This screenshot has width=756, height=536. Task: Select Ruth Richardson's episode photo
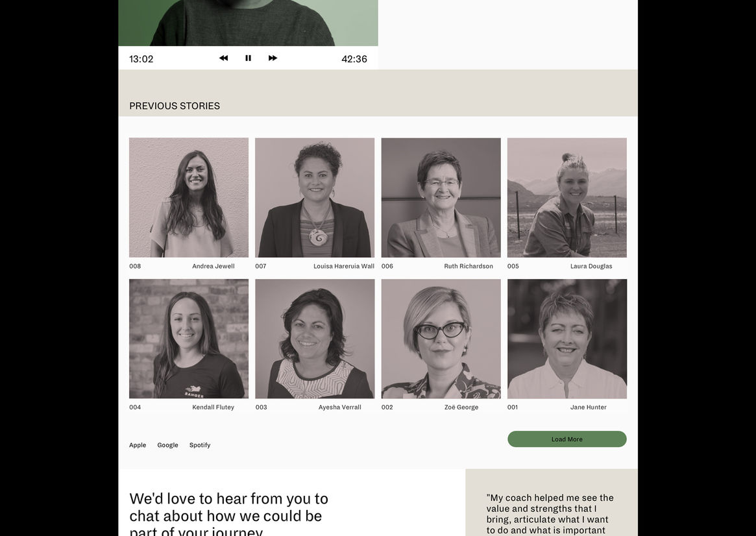click(x=441, y=198)
